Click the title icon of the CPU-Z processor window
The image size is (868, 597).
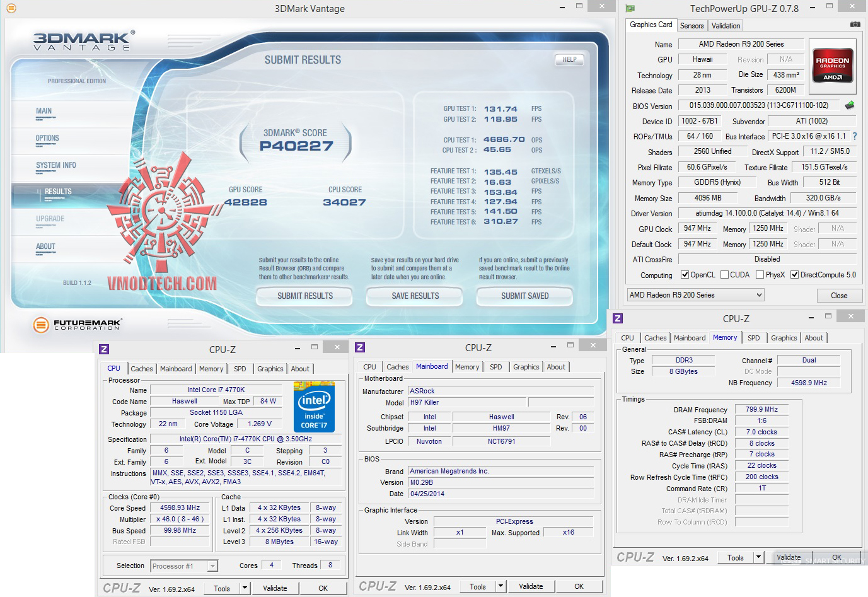pyautogui.click(x=104, y=349)
